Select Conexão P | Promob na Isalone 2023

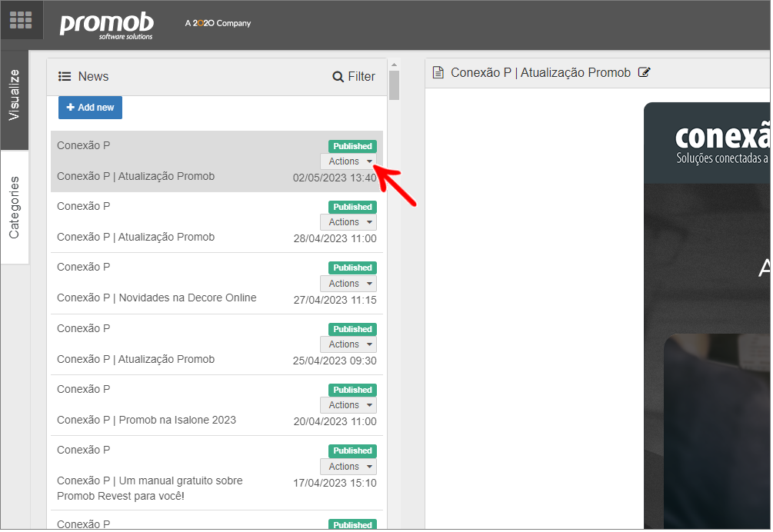coord(217,405)
